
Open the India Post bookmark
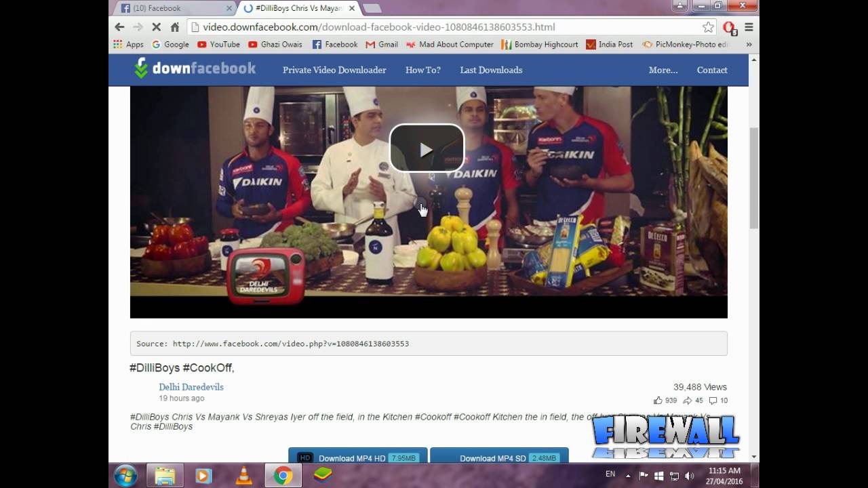609,44
